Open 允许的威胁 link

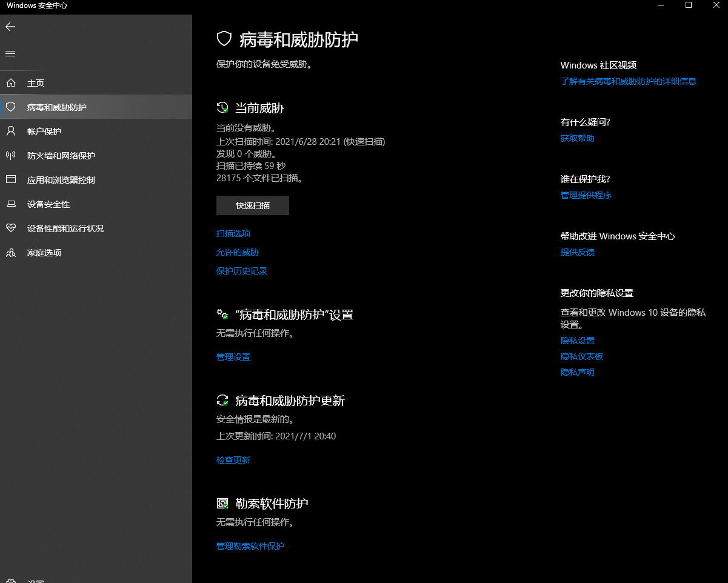point(238,252)
